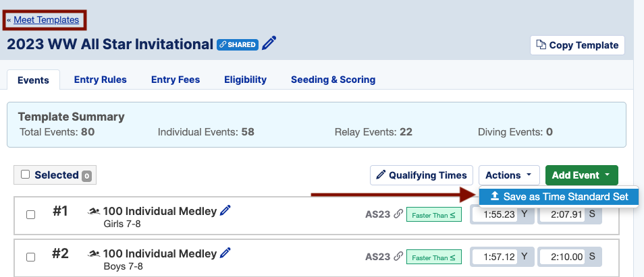Click swimmer icon on event #1
644x277 pixels.
click(x=94, y=212)
